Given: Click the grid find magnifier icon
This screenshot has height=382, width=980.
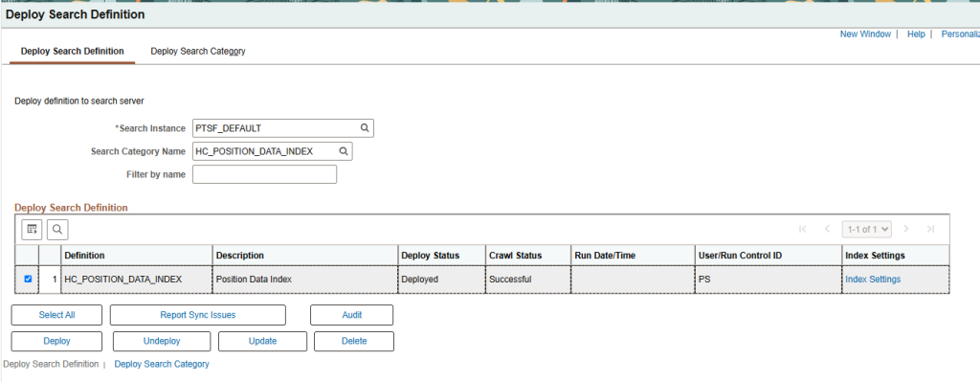Looking at the screenshot, I should [57, 230].
